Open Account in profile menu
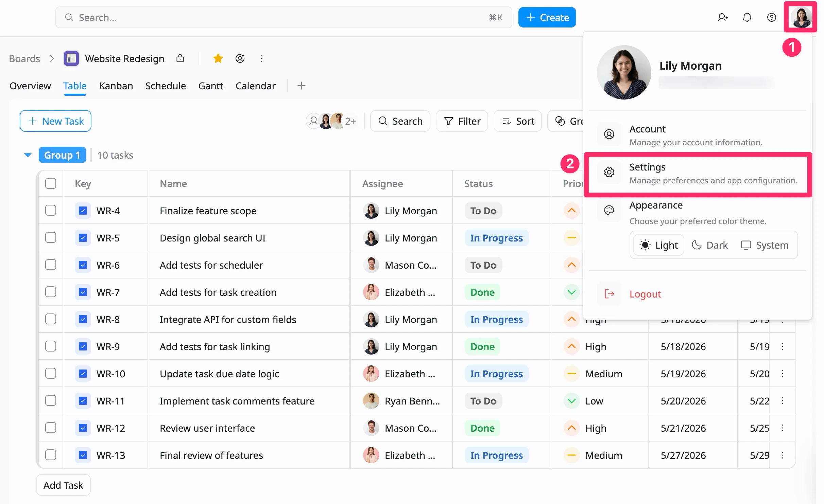Screen dimensions: 824x504 tap(697, 135)
